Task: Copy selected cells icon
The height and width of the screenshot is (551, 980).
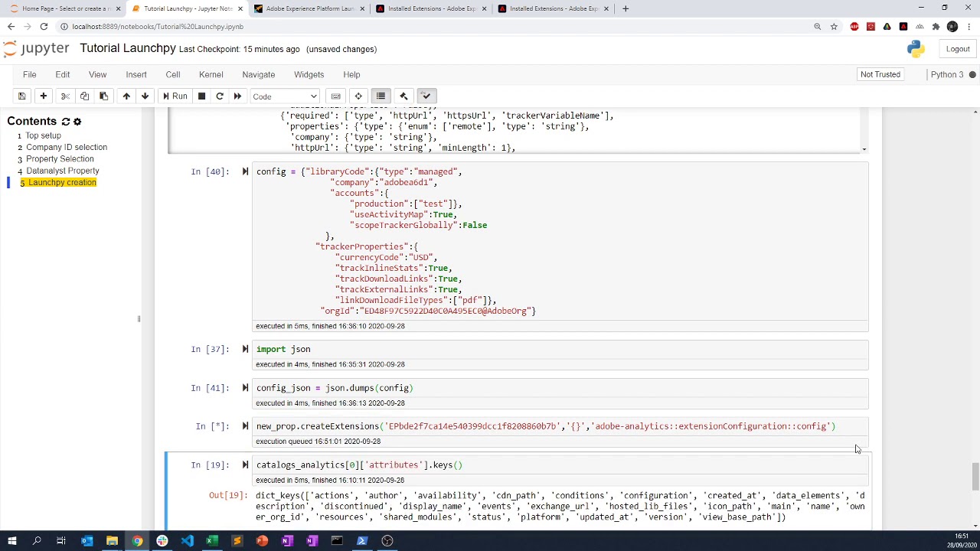Action: point(84,96)
